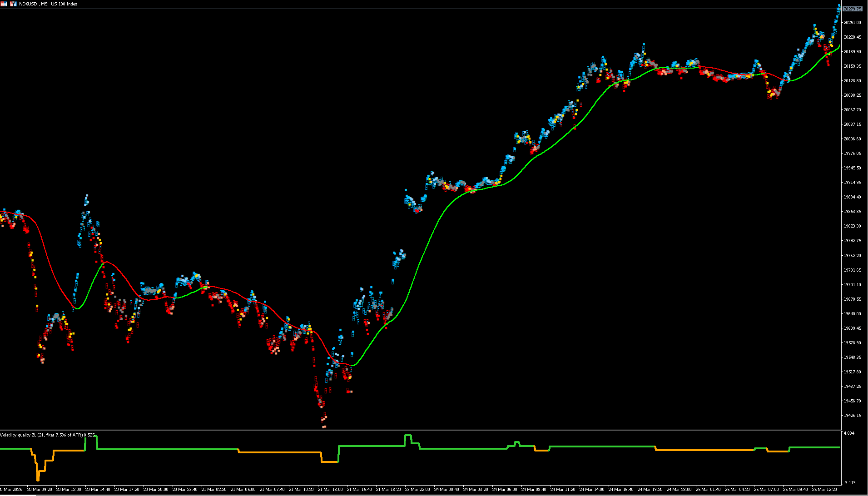The height and width of the screenshot is (496, 868).
Task: Click the 24 Mar 03:20 time label
Action: point(476,490)
